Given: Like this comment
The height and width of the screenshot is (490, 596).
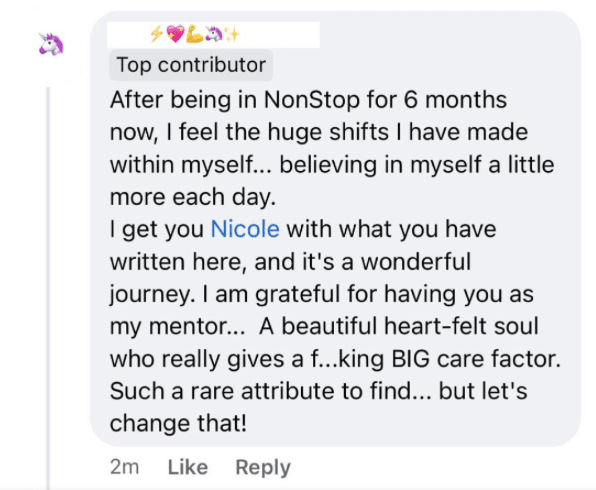Looking at the screenshot, I should coord(188,467).
